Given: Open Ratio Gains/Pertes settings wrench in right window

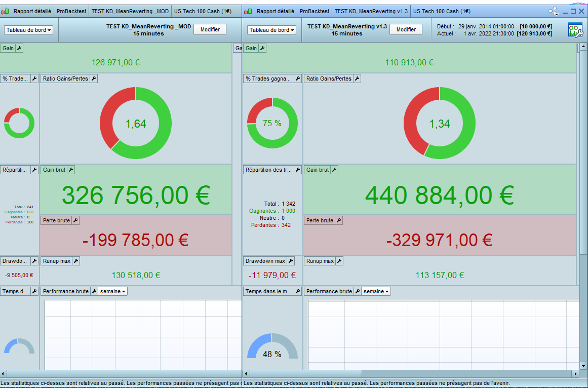Looking at the screenshot, I should (358, 79).
